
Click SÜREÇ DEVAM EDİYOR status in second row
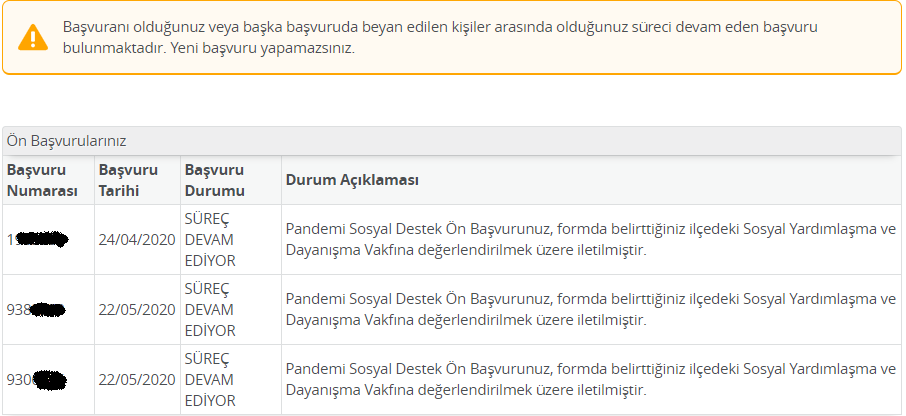(210, 310)
